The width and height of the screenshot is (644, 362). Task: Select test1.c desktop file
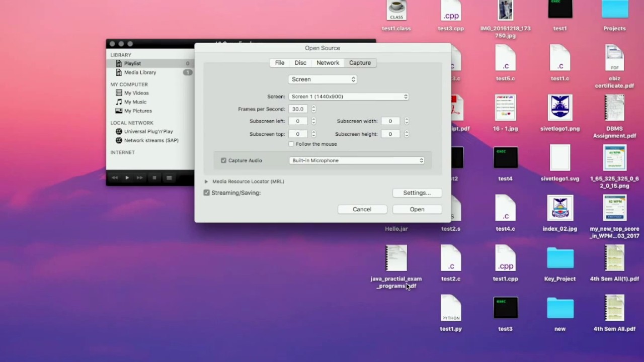point(560,63)
